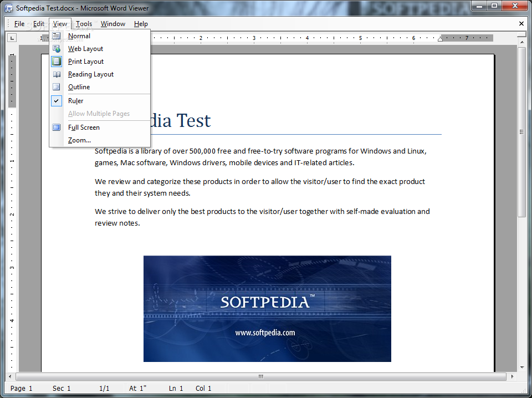Open the Help menu
The image size is (532, 398).
point(141,24)
